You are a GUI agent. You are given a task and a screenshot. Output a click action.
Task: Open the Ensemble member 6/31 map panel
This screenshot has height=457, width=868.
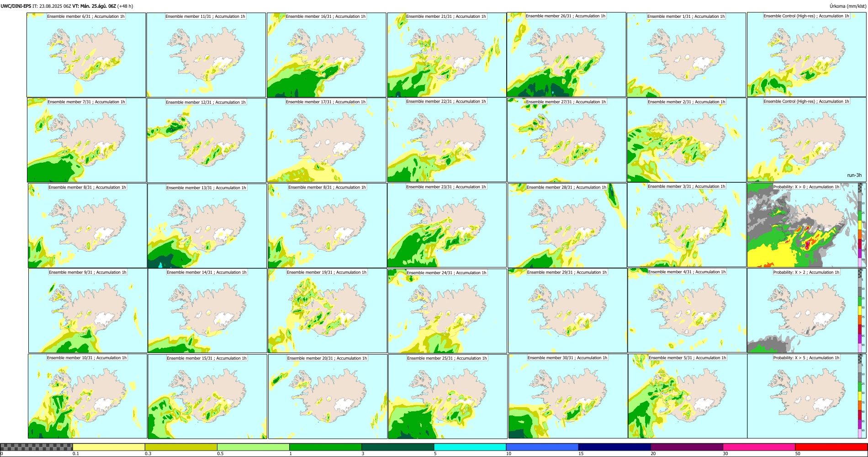[86, 55]
